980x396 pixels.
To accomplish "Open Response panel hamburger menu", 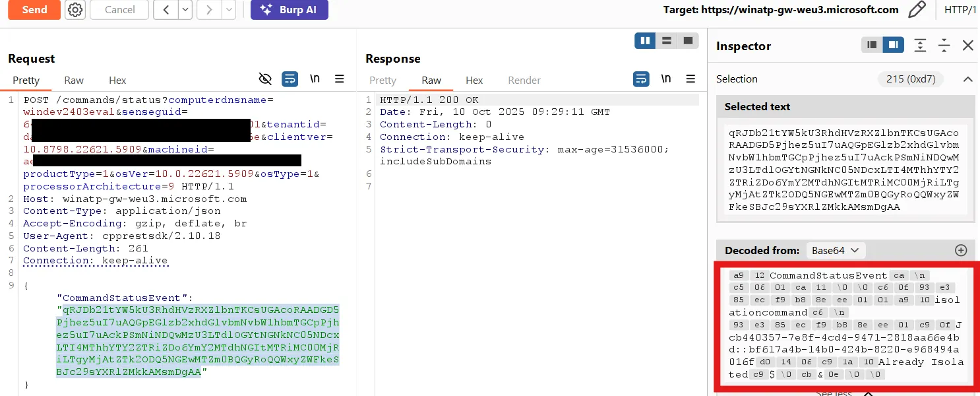I will click(x=690, y=79).
